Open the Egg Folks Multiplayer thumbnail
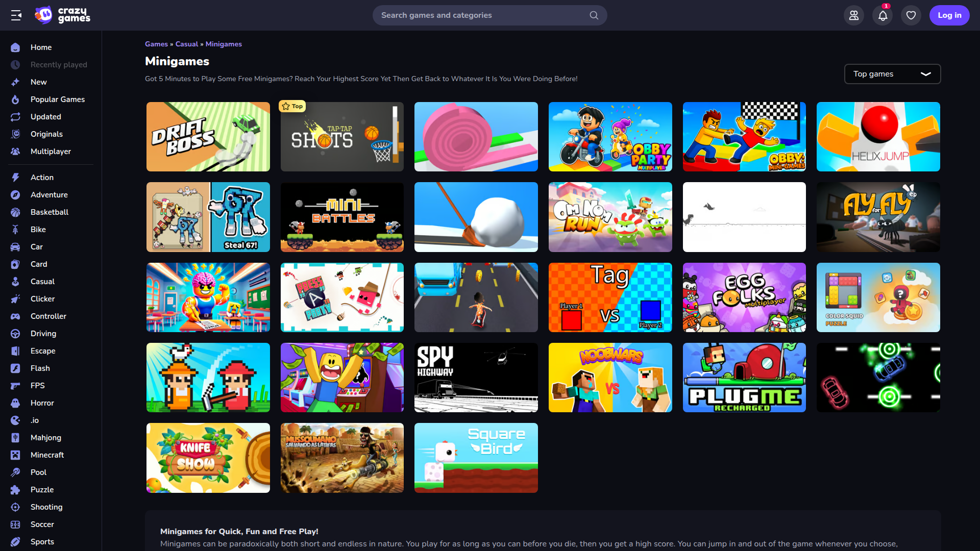Screen dimensions: 980x551 (744, 297)
